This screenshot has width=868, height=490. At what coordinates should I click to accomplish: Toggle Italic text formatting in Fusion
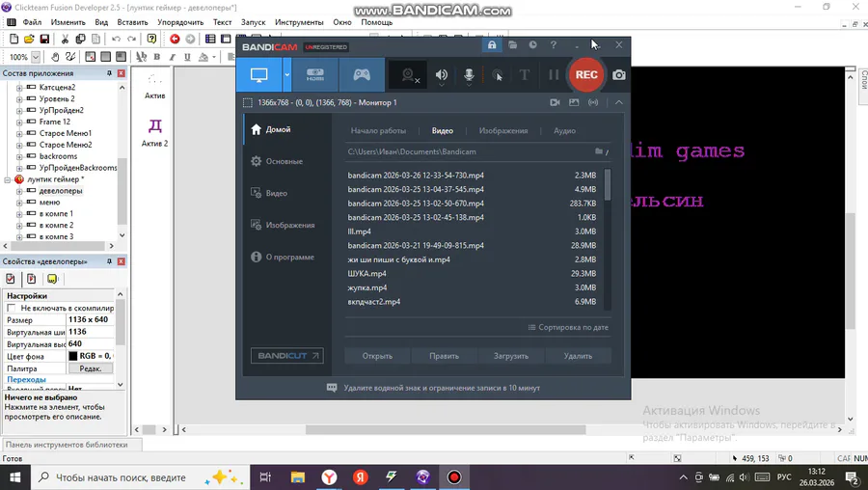(173, 57)
